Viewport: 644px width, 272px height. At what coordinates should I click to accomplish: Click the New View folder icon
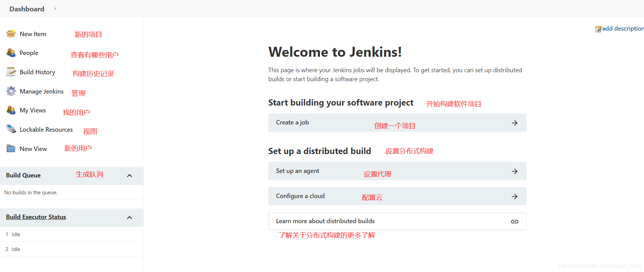11,149
